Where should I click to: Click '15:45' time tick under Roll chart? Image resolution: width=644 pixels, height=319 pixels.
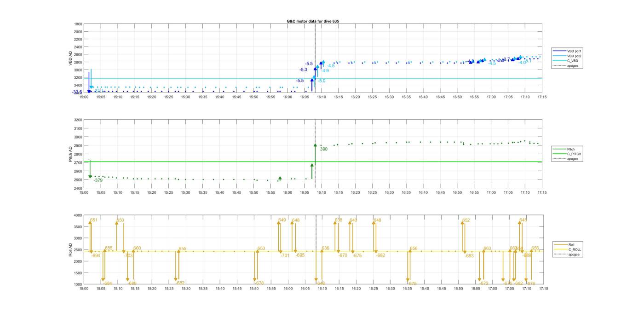(x=237, y=289)
